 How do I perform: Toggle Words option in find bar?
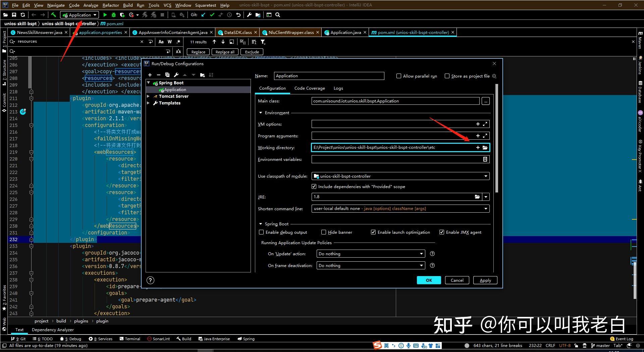[170, 42]
